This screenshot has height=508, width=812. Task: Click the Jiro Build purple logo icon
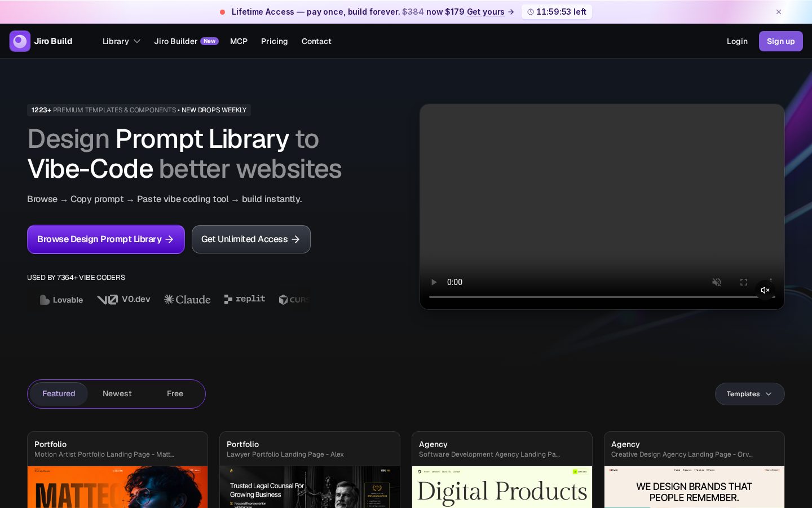coord(20,41)
